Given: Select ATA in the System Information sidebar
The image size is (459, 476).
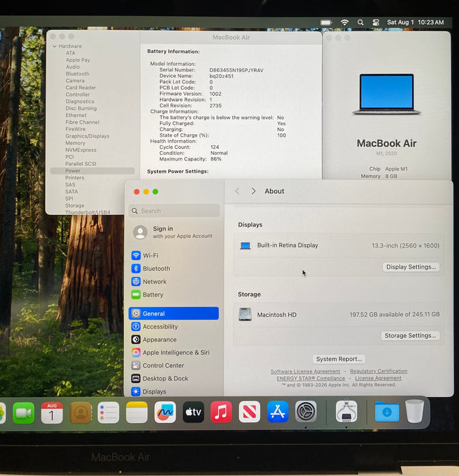Looking at the screenshot, I should 71,53.
